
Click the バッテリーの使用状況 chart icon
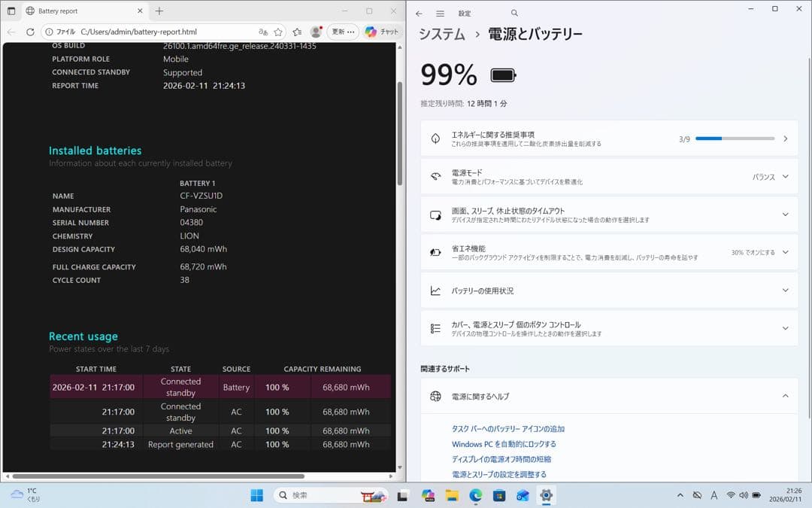point(435,290)
